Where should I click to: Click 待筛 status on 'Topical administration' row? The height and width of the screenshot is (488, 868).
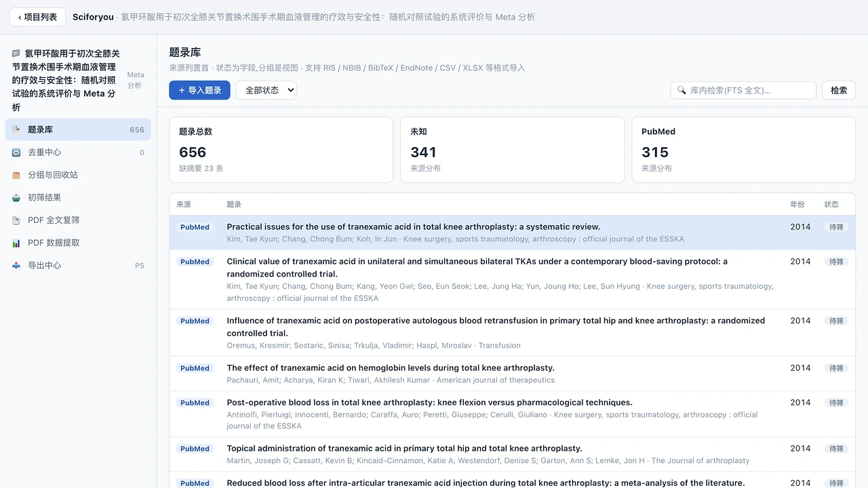click(836, 449)
